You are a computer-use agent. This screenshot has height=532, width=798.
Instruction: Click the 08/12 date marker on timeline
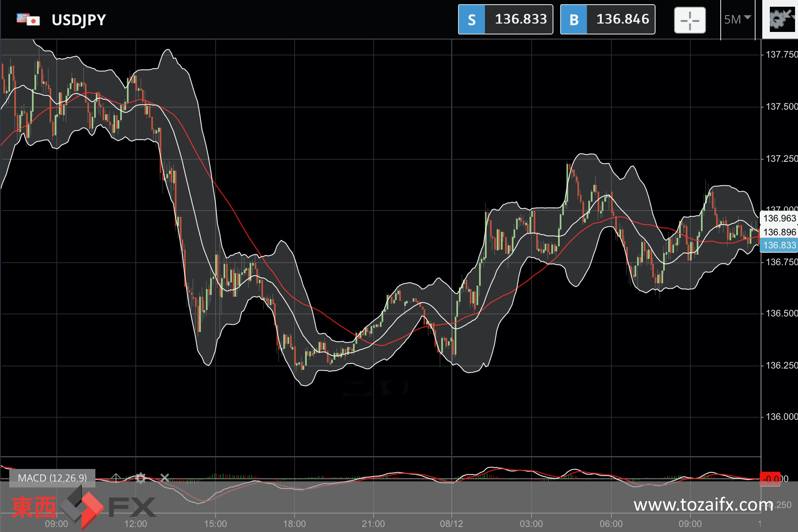click(451, 524)
